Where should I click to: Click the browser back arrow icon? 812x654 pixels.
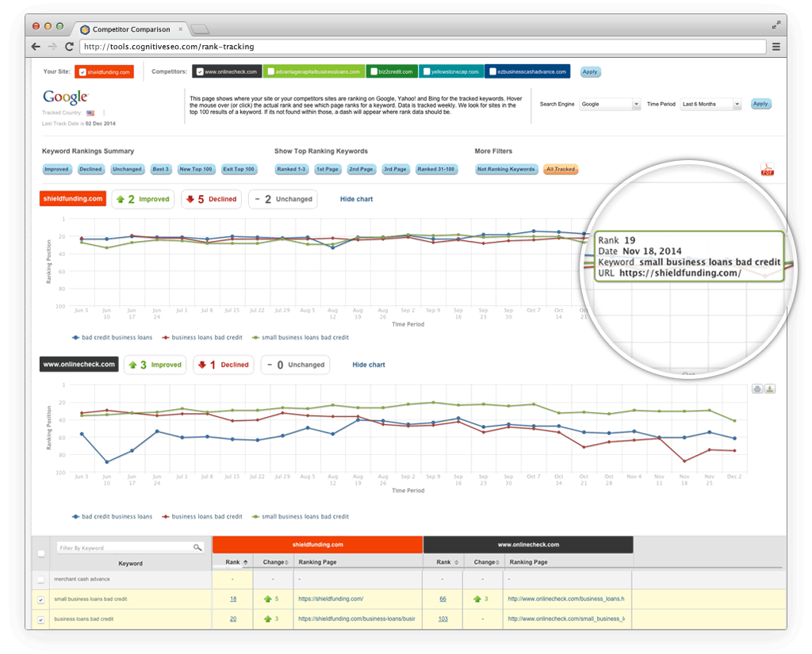pyautogui.click(x=35, y=47)
